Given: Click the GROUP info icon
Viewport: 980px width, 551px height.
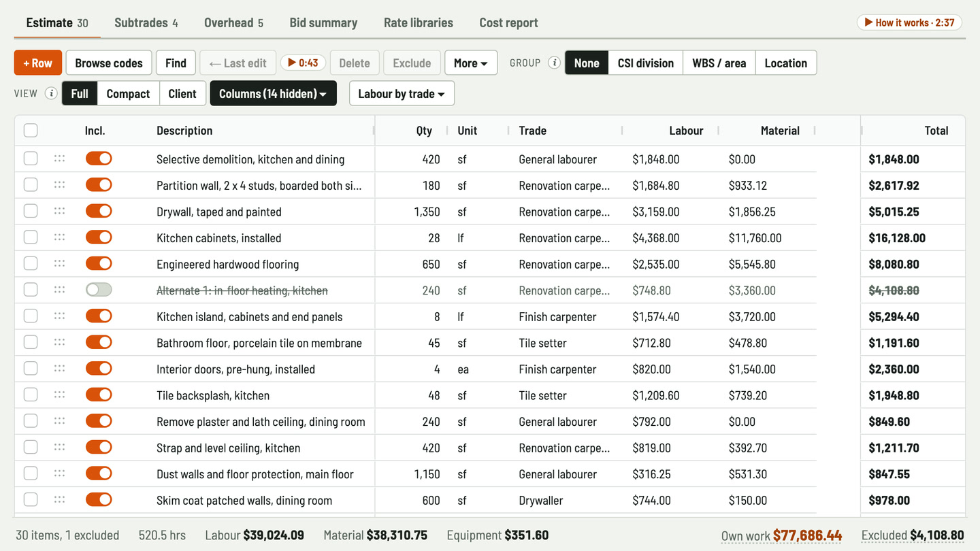Looking at the screenshot, I should click(x=554, y=63).
